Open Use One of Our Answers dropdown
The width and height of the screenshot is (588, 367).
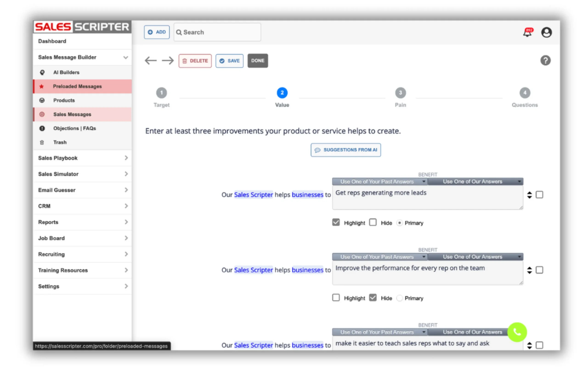tap(475, 181)
